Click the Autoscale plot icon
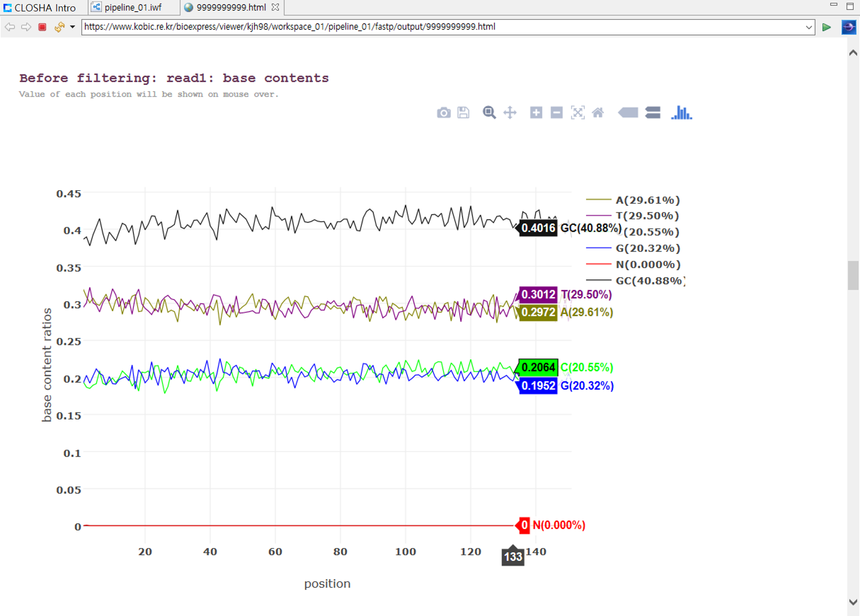 (578, 113)
